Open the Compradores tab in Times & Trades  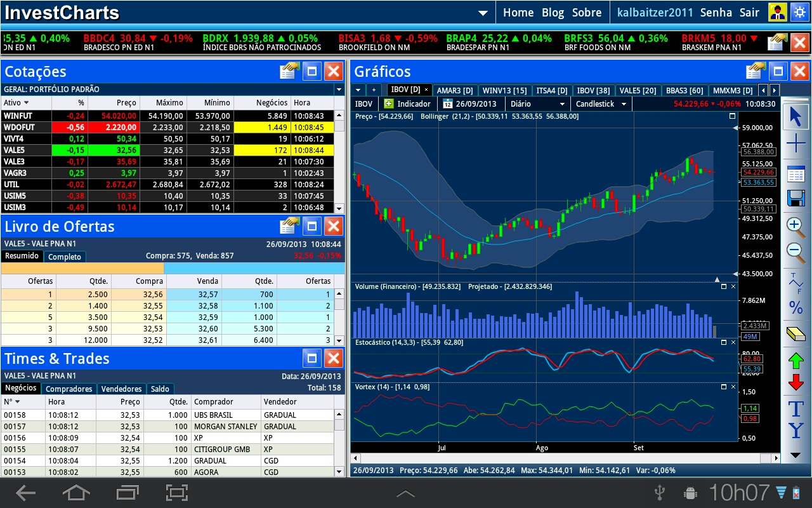69,389
